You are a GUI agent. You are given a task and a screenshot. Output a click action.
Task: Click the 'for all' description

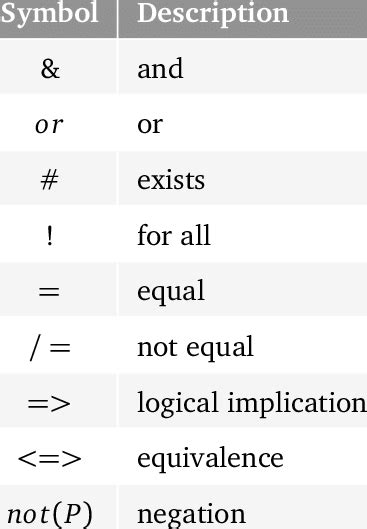(174, 235)
